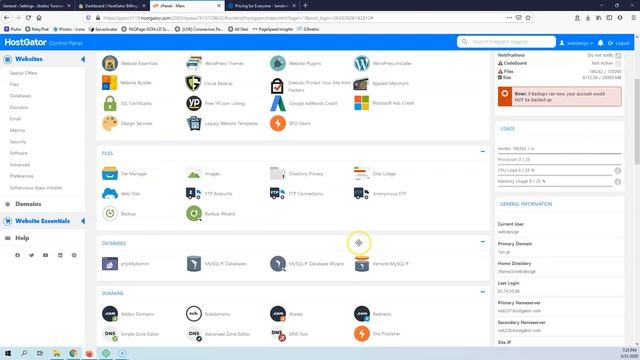The image size is (640, 360).
Task: Collapse the Websites sidebar menu
Action: (x=83, y=59)
